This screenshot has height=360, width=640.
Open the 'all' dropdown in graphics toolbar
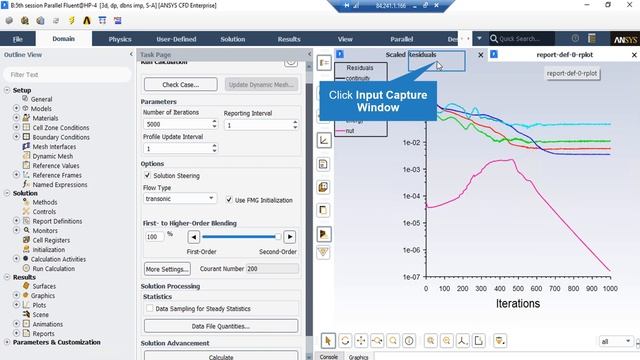tap(616, 341)
